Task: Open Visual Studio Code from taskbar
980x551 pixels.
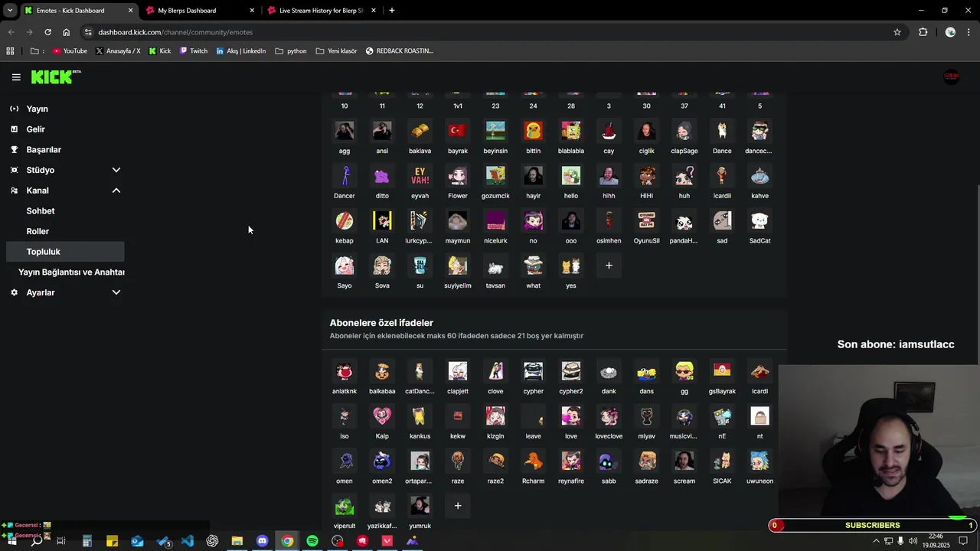Action: (x=188, y=541)
